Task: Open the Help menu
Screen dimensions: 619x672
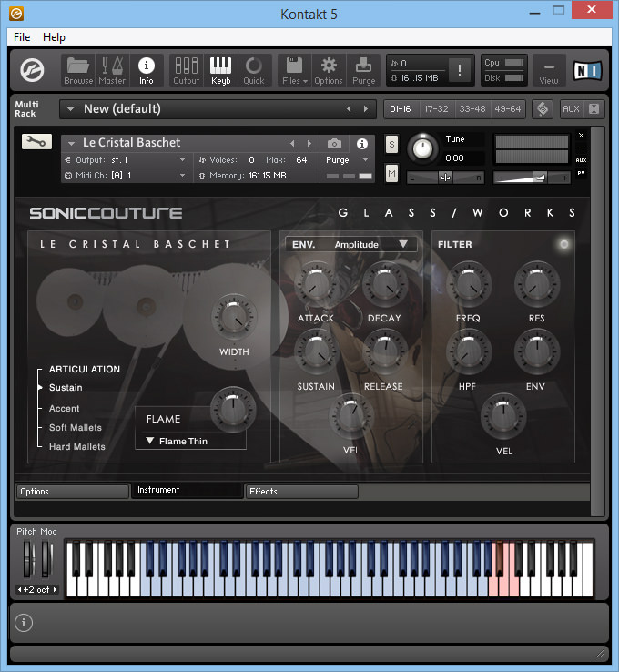Action: tap(54, 37)
